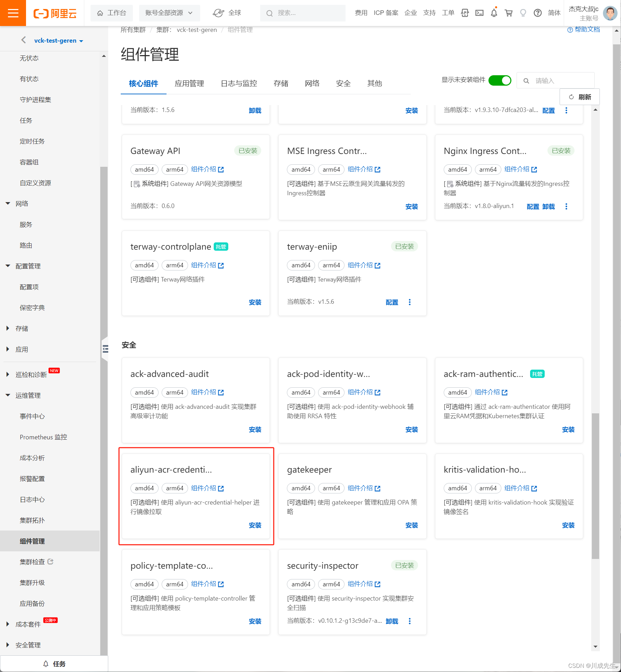
Task: Open more options for Nginx Ingress Controller
Action: [566, 207]
